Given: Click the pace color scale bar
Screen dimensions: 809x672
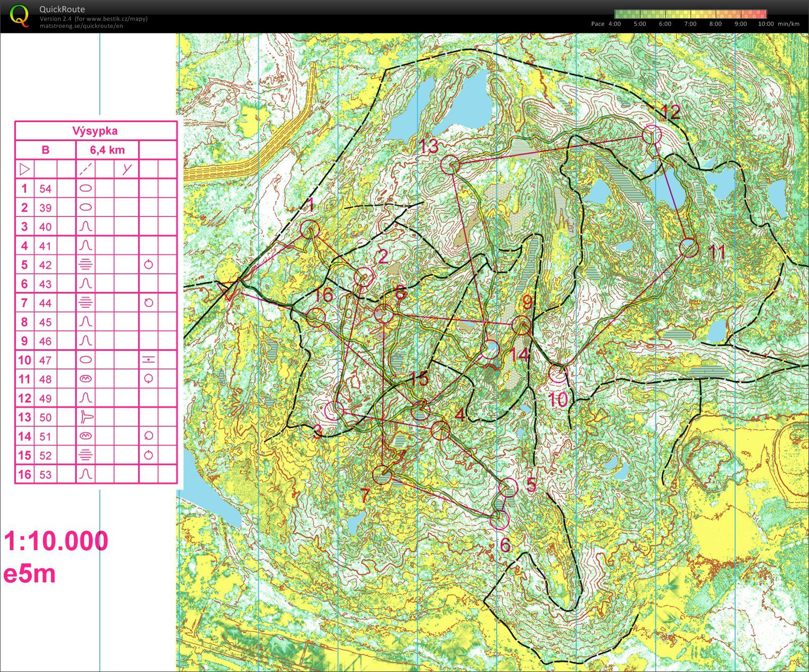Looking at the screenshot, I should 690,14.
